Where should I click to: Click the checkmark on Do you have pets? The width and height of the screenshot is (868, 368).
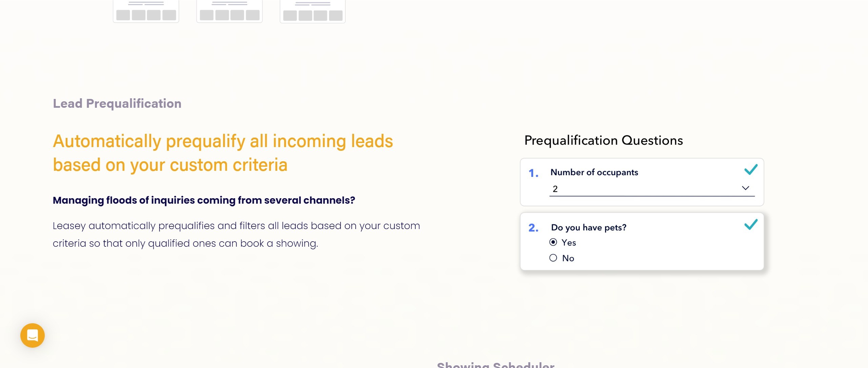point(751,224)
